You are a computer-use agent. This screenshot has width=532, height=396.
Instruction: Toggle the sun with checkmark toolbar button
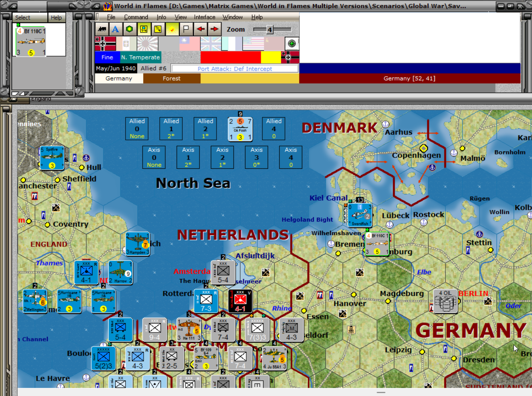(172, 29)
